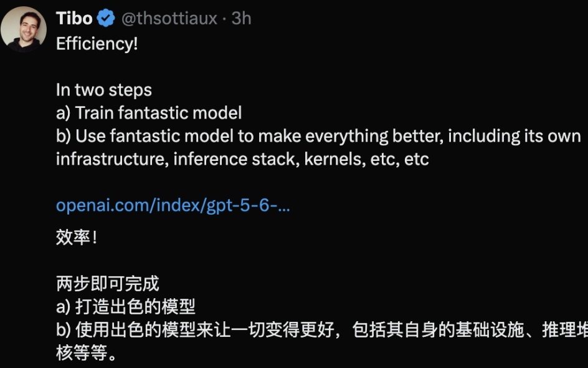Viewport: 588px width, 368px height.
Task: Select the "In two steps" line
Action: 104,90
